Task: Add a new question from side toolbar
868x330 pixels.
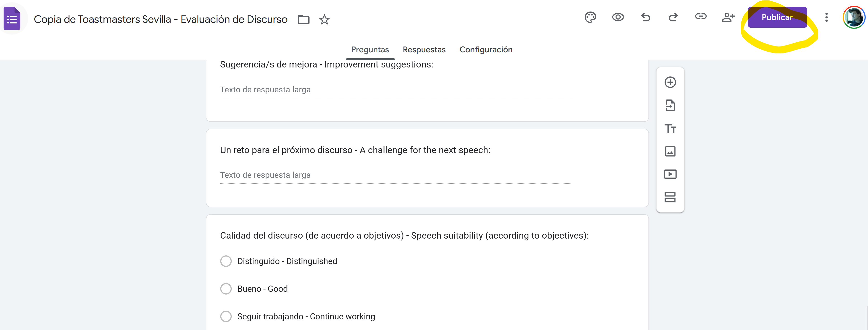Action: pos(670,82)
